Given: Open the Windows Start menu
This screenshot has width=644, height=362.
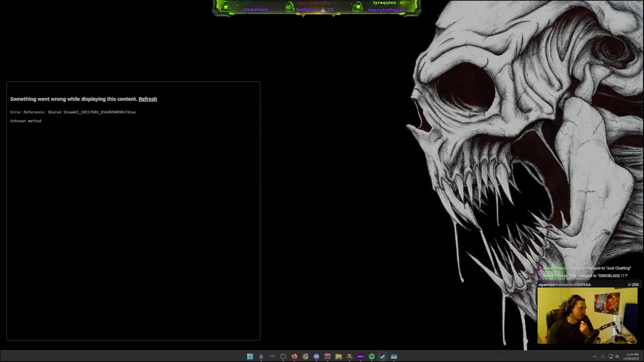Looking at the screenshot, I should pyautogui.click(x=250, y=356).
